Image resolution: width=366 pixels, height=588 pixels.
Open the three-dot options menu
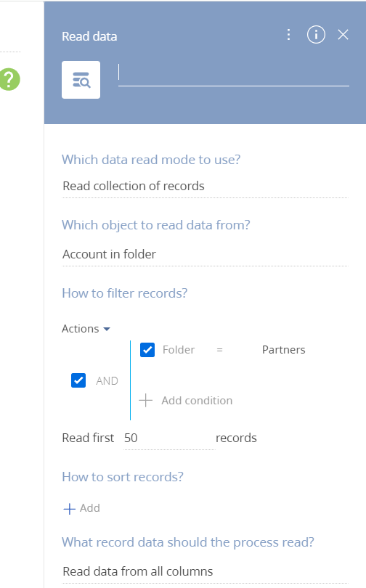288,35
